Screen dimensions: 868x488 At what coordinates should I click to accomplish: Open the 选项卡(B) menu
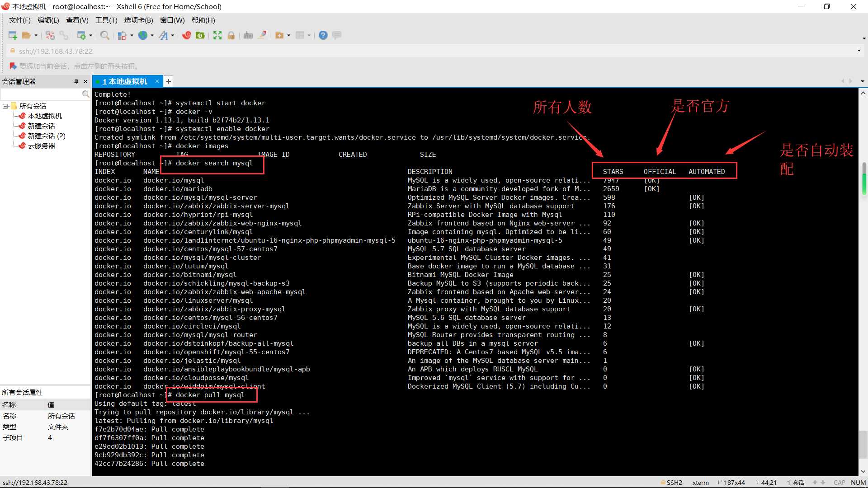click(138, 20)
